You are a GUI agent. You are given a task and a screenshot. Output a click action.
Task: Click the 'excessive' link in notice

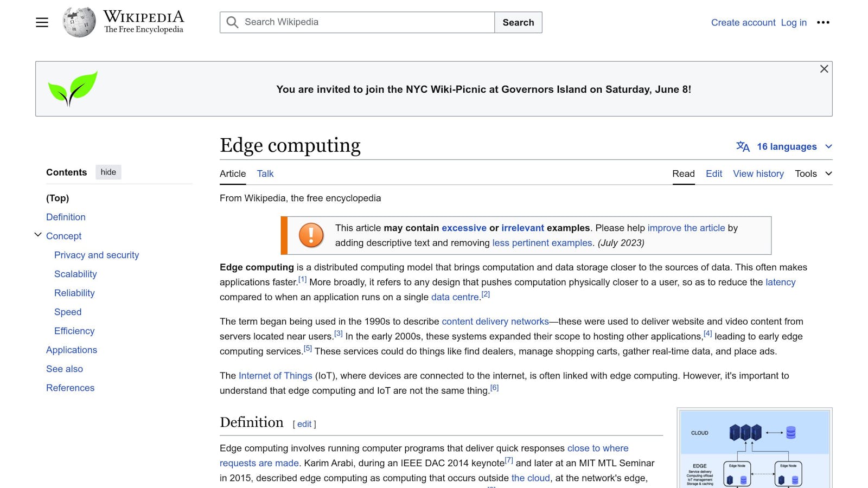click(464, 228)
